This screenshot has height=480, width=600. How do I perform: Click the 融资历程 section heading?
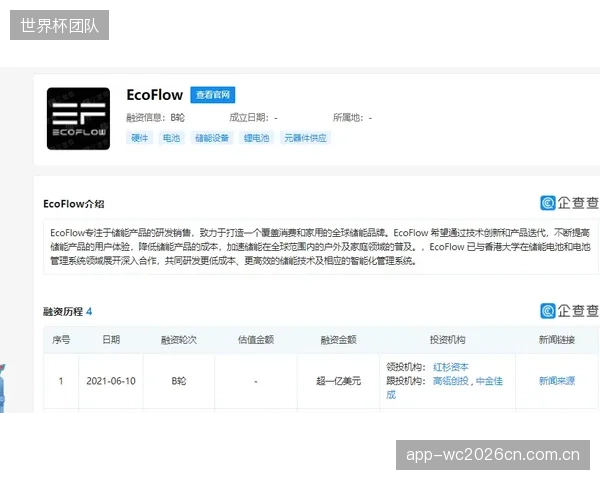63,312
